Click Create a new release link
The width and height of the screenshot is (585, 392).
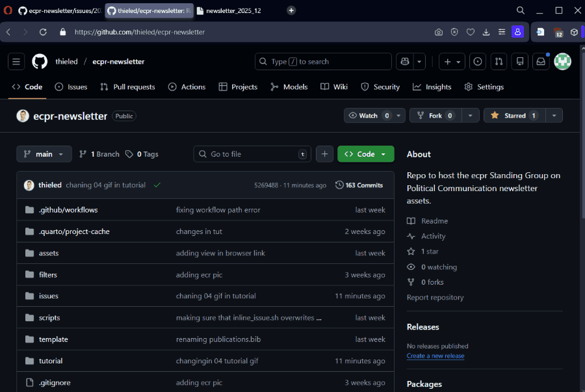point(435,356)
